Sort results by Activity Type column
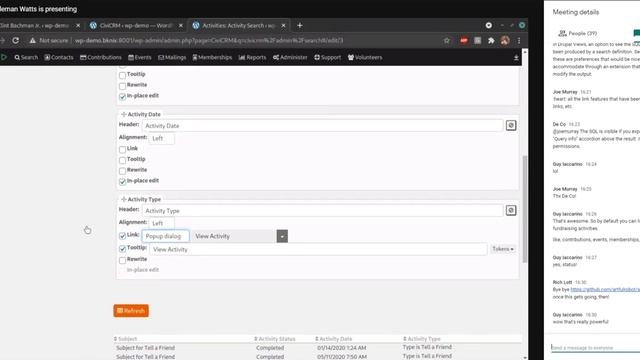Viewport: 640px width, 360px height. click(421, 339)
